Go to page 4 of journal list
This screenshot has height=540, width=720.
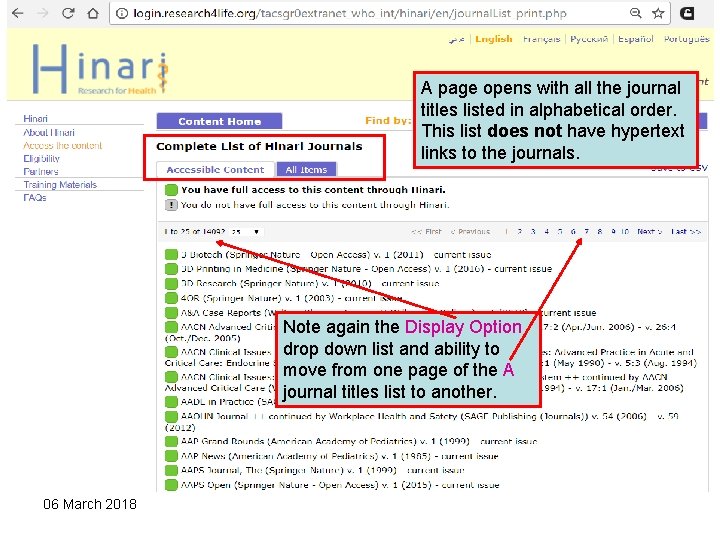(546, 231)
